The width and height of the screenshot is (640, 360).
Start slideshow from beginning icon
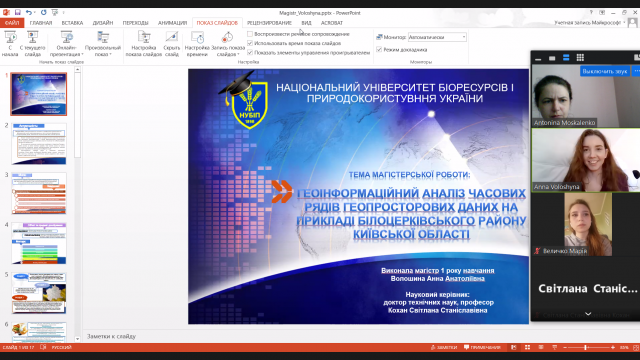(x=10, y=43)
